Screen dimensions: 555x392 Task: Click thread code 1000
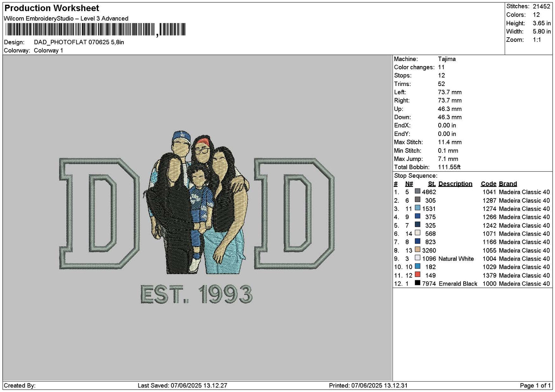[x=489, y=284]
